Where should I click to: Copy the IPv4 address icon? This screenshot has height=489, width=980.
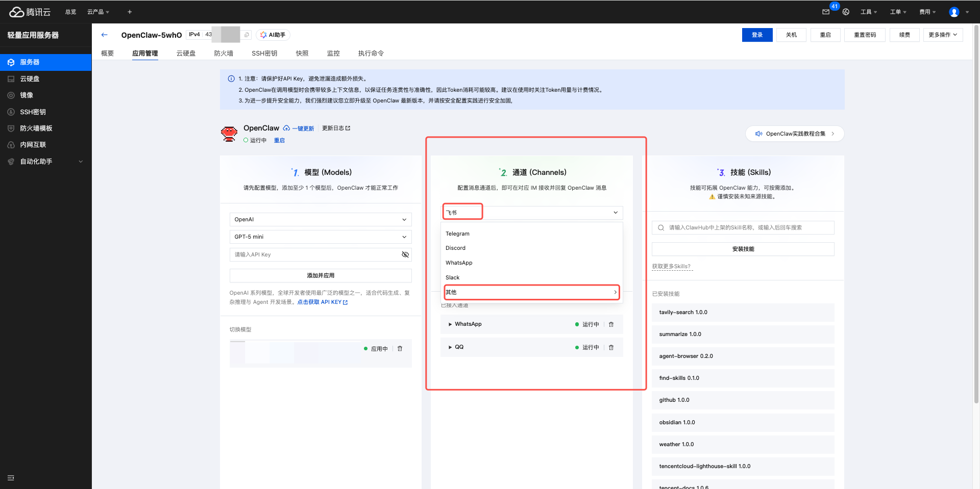(x=247, y=35)
